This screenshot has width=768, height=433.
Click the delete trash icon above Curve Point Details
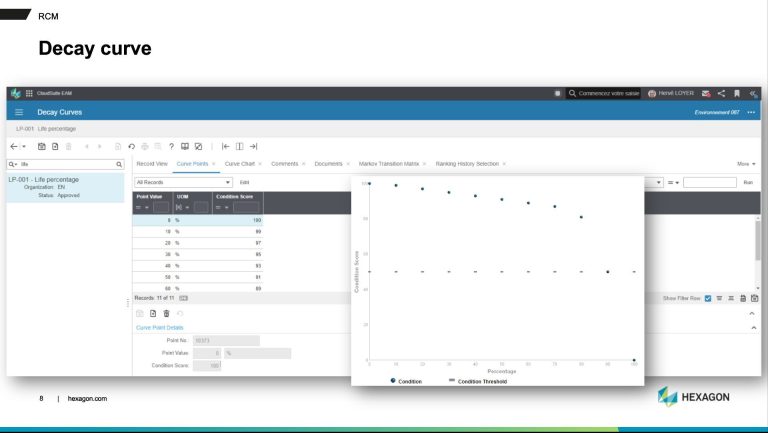(x=166, y=313)
